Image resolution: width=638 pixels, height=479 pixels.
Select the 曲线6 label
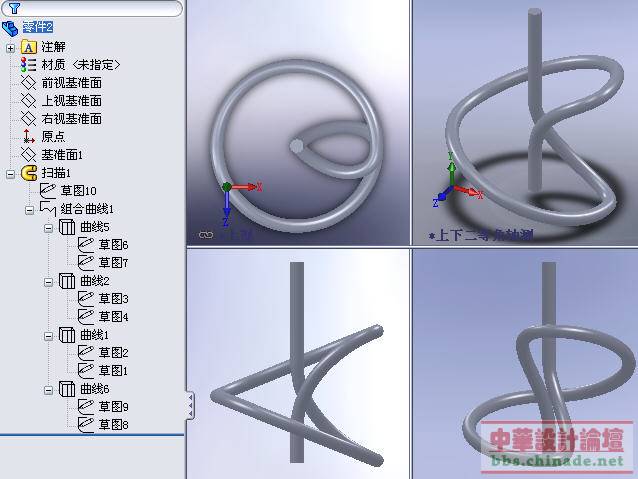click(95, 389)
